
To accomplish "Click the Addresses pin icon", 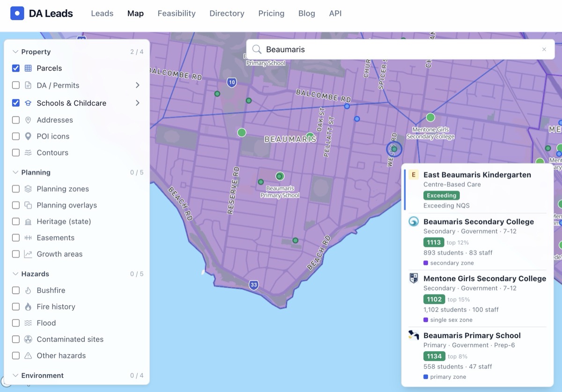I will pyautogui.click(x=28, y=120).
